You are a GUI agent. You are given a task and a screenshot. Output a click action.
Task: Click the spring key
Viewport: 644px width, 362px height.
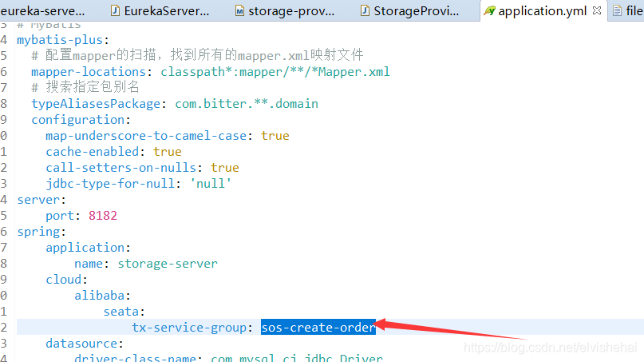pyautogui.click(x=38, y=232)
